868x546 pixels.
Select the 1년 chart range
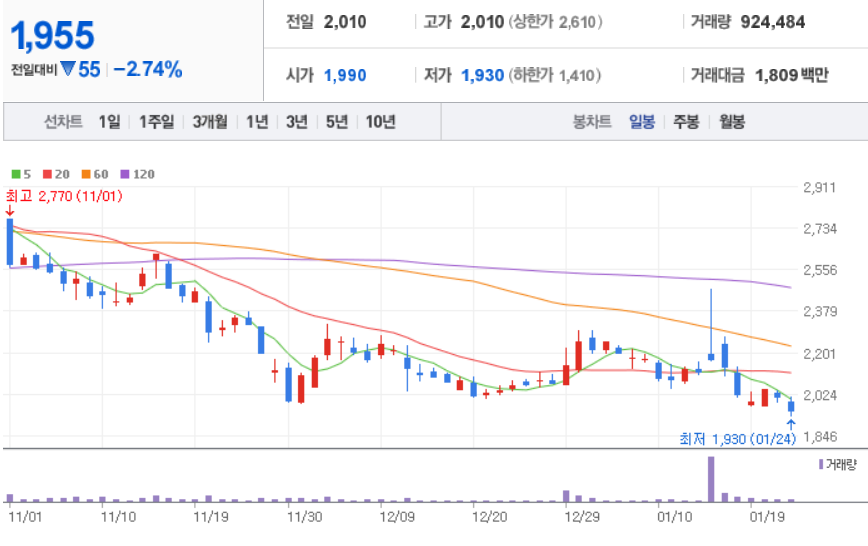257,121
